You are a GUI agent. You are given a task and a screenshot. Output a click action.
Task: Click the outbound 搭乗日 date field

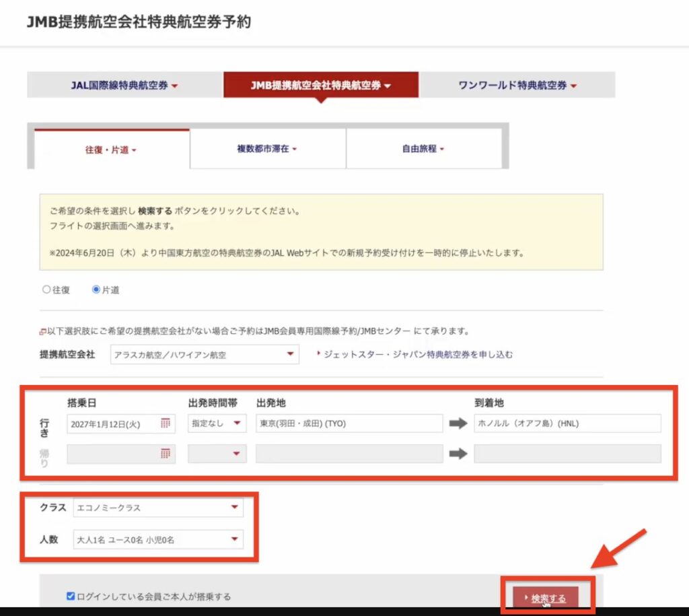pyautogui.click(x=121, y=424)
